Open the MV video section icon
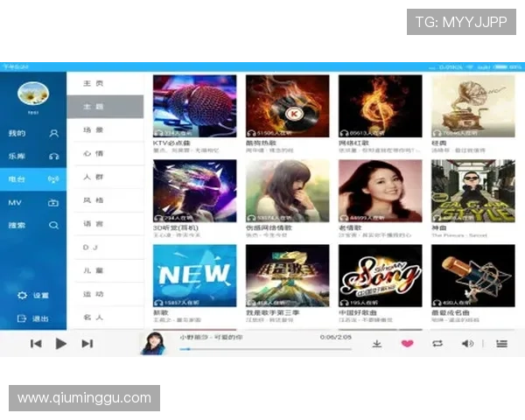 click(53, 203)
